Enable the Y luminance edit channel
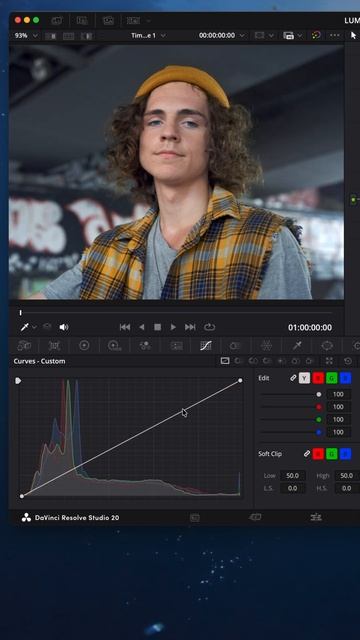360x640 pixels. [304, 378]
